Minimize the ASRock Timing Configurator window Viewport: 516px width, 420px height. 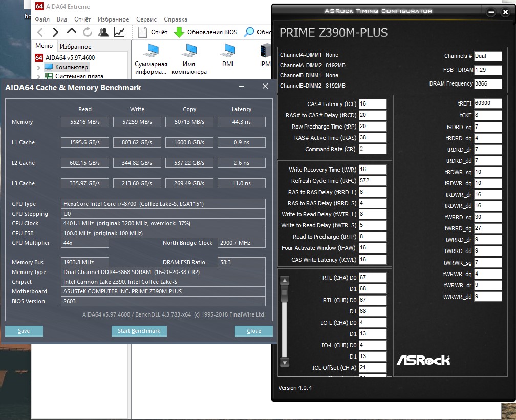coord(491,12)
